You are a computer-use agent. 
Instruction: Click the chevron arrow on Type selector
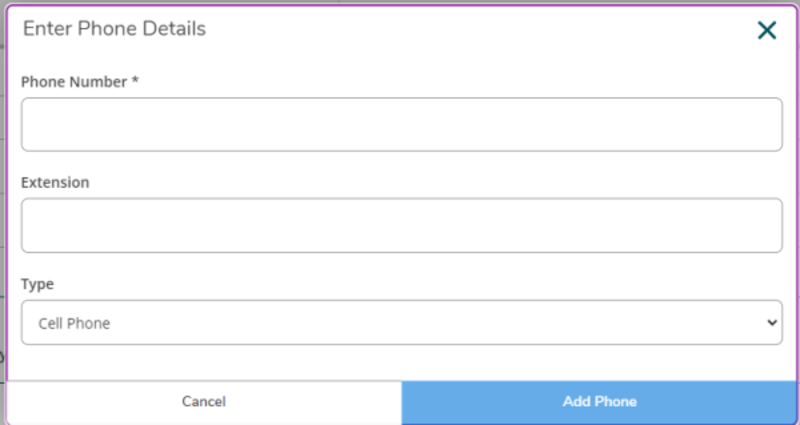click(771, 323)
